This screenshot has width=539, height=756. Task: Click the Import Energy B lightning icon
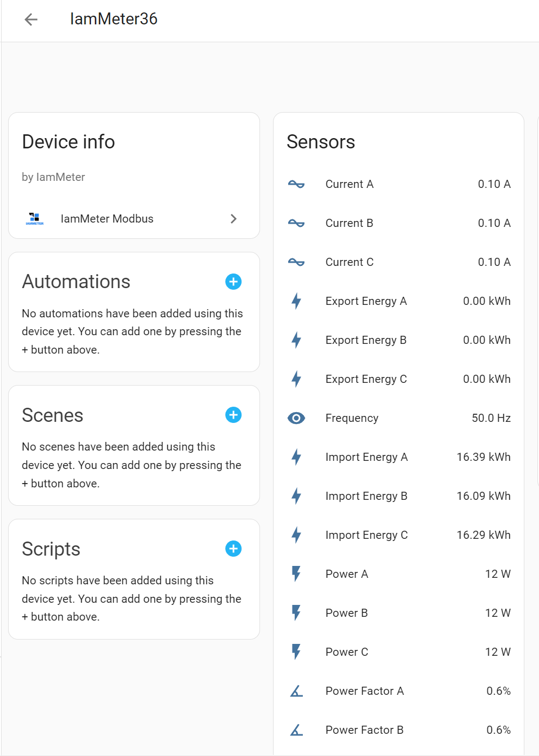coord(296,496)
